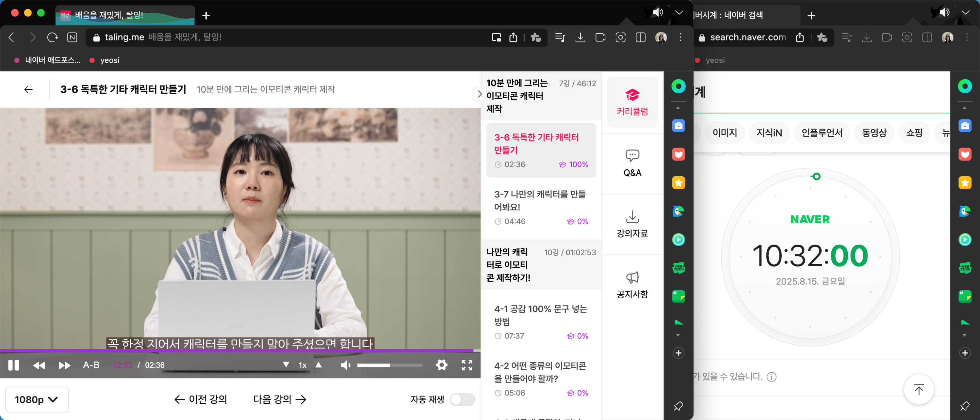Screen dimensions: 980x420
Task: Collapse curriculum sidebar with chevron
Action: tap(479, 94)
